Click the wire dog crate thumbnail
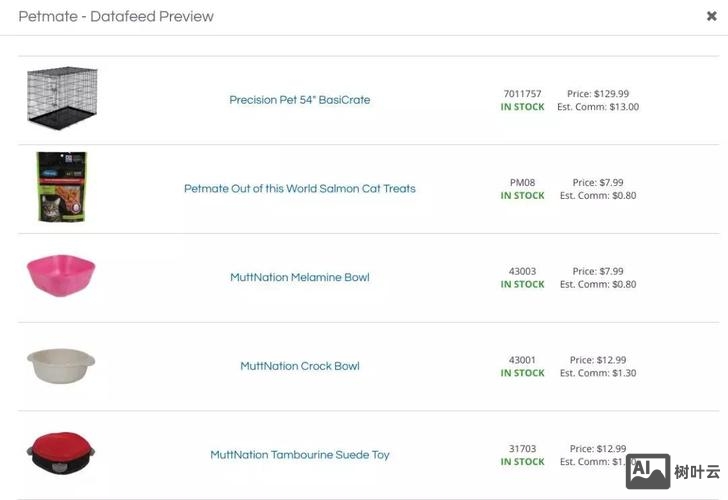 [x=62, y=98]
